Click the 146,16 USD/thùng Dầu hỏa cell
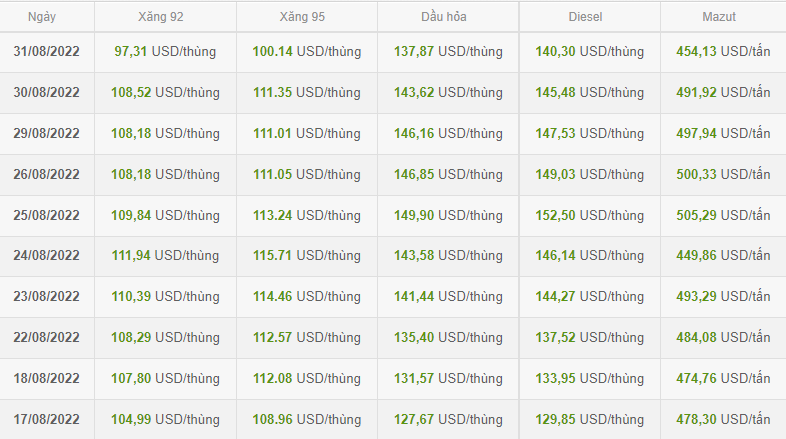 point(447,133)
